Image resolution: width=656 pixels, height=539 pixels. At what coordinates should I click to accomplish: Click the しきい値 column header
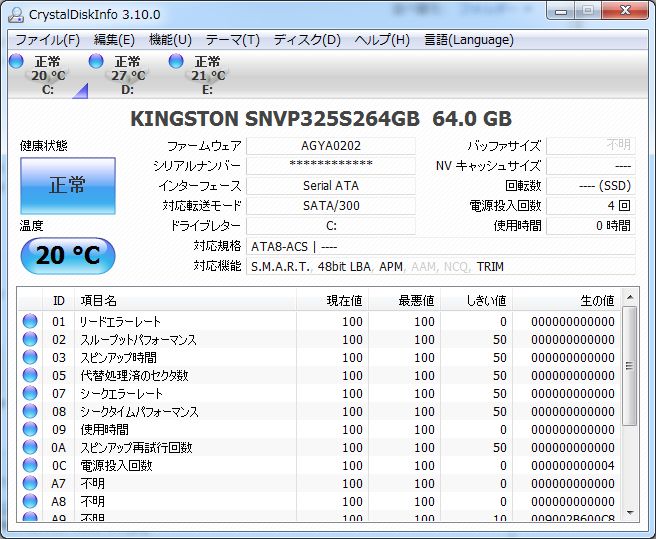(477, 300)
